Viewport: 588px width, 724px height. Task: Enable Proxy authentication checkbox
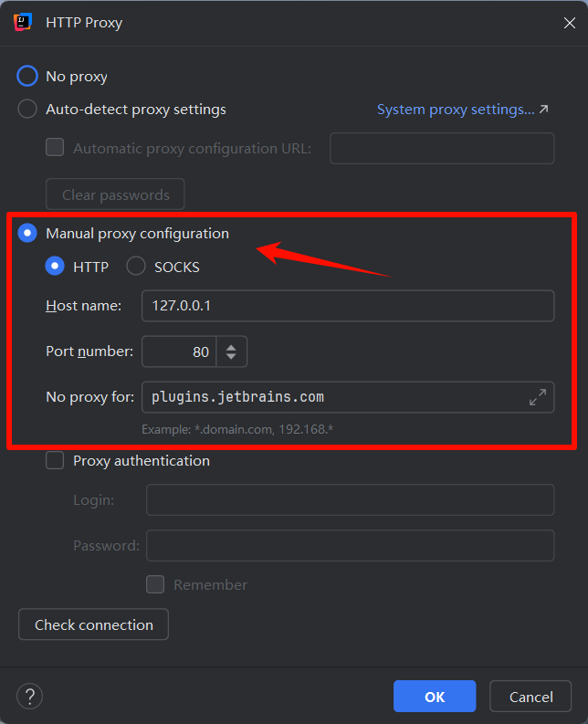coord(55,460)
